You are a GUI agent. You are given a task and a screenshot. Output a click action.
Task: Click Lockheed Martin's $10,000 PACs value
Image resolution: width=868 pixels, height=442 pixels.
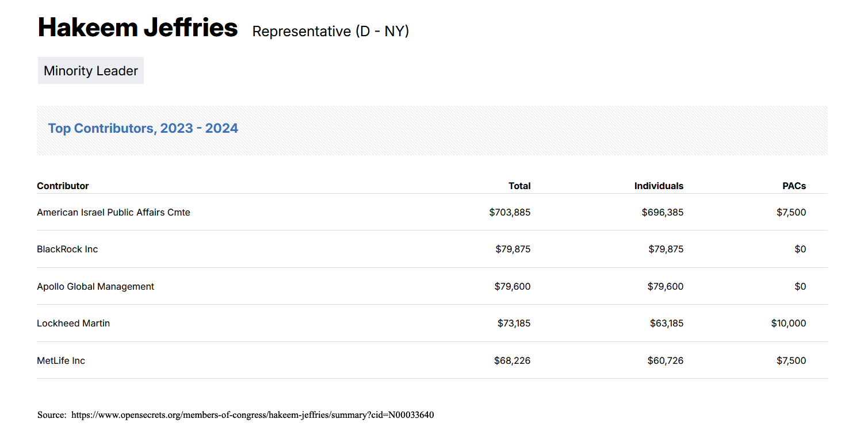click(x=789, y=323)
